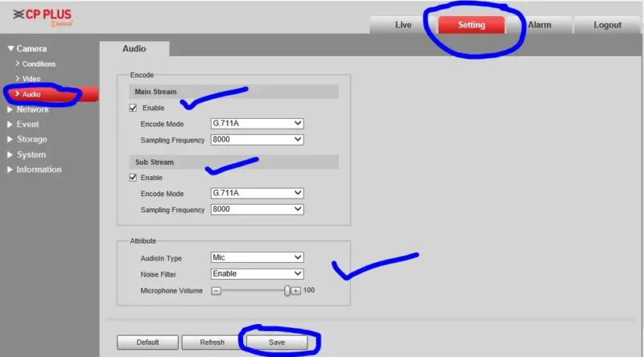The height and width of the screenshot is (357, 644).
Task: Increase microphone volume with plus button
Action: click(295, 290)
